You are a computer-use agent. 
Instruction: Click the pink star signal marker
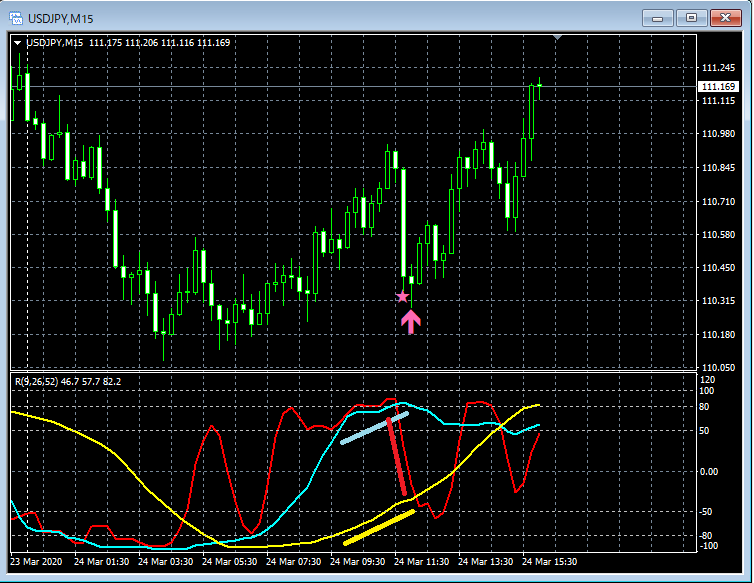(402, 296)
